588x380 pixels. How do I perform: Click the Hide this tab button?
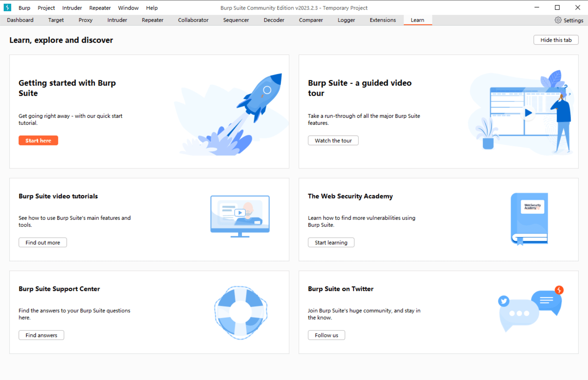[556, 40]
